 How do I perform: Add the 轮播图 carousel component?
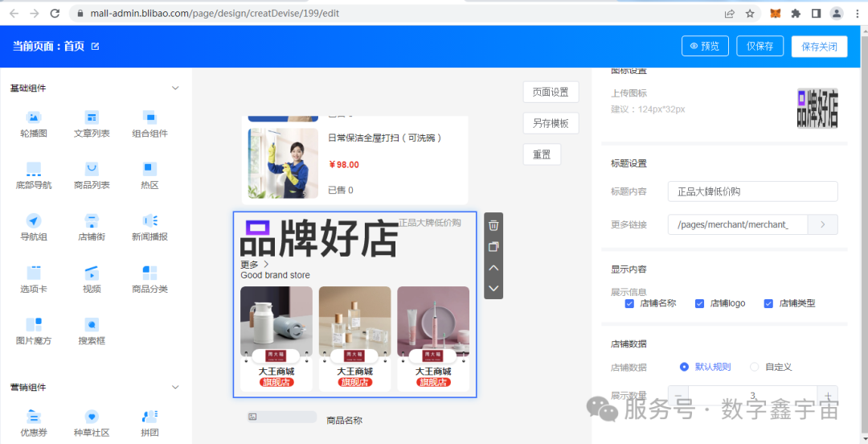click(34, 124)
